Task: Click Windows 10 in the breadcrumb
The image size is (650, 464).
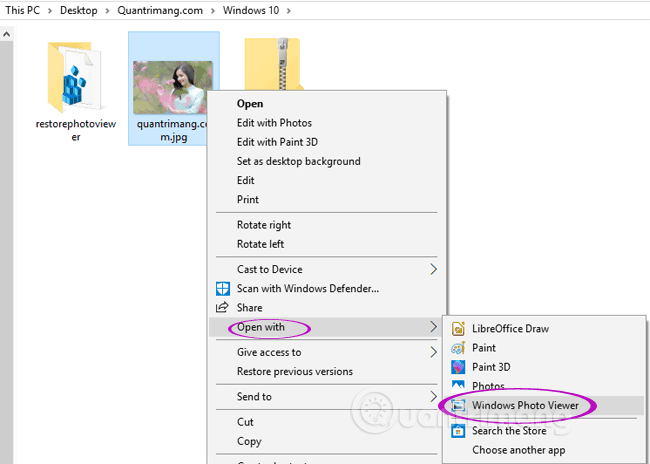Action: pos(251,10)
